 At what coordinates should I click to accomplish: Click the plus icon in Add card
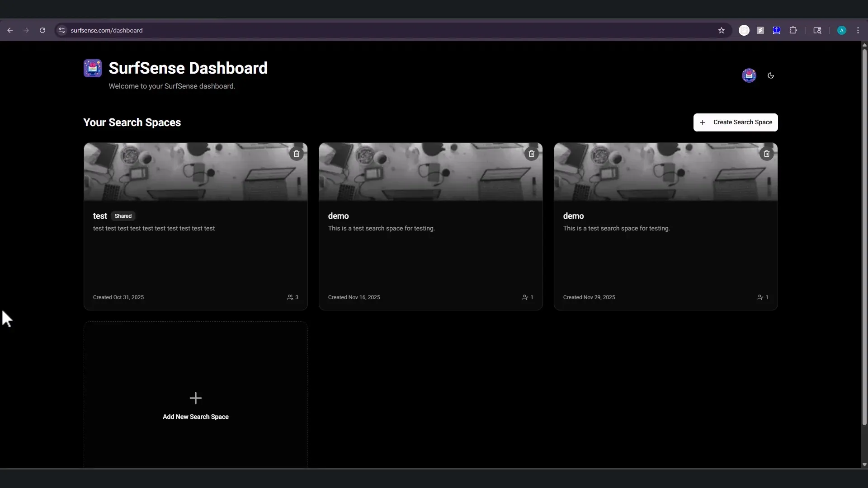pyautogui.click(x=196, y=398)
